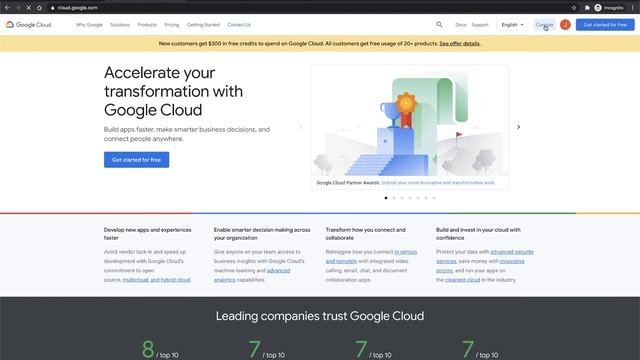The height and width of the screenshot is (360, 640).
Task: Click Leading companies trust Google Cloud heading
Action: tap(320, 316)
